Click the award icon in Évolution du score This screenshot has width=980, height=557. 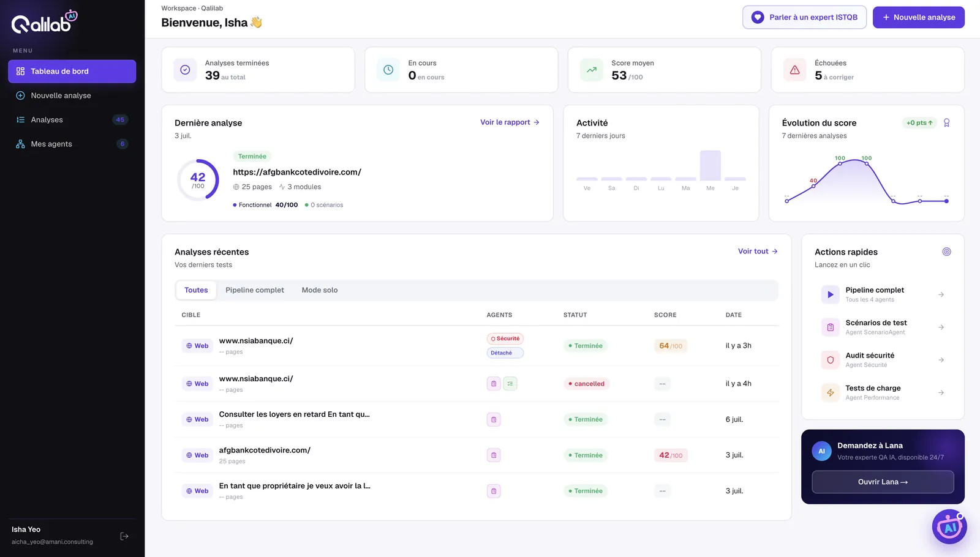tap(946, 123)
